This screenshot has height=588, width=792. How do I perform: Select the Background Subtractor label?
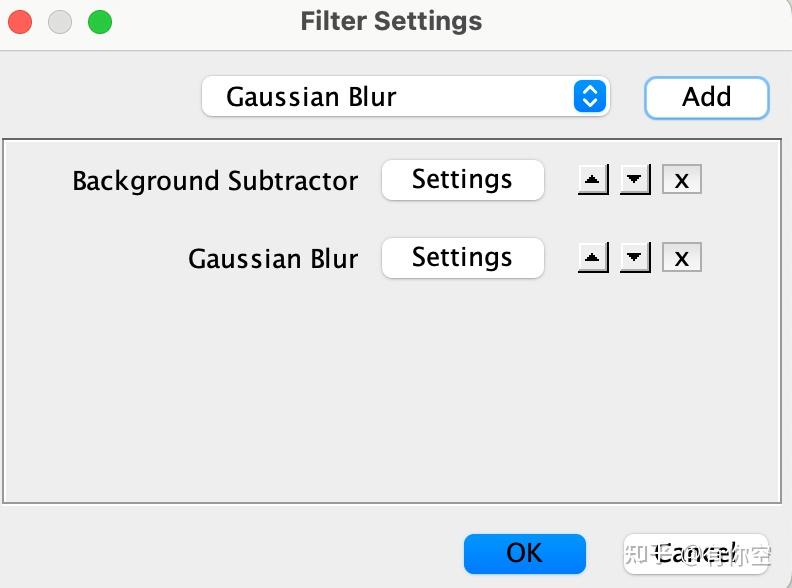(215, 181)
